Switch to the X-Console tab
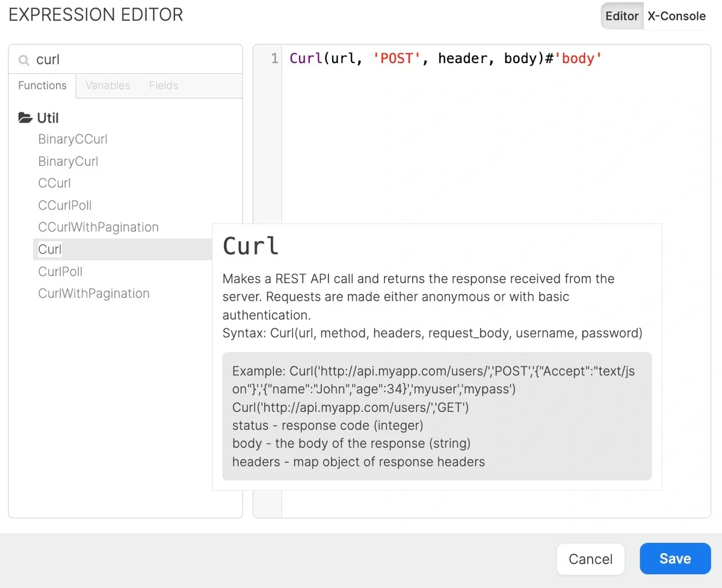The image size is (722, 588). [x=676, y=16]
